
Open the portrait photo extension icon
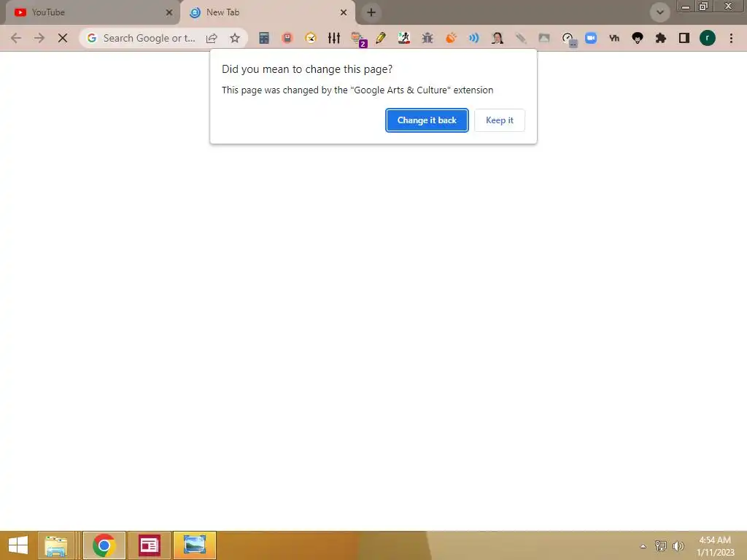pos(498,38)
